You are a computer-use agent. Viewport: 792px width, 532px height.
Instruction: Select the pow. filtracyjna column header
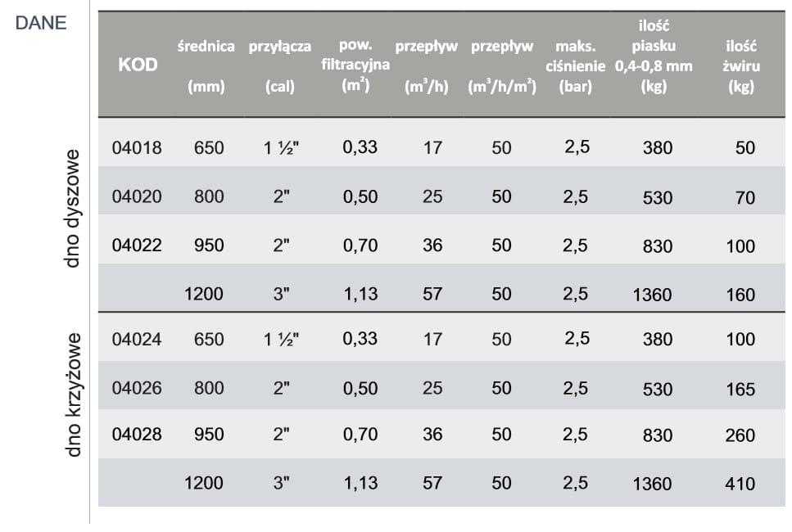click(x=355, y=64)
